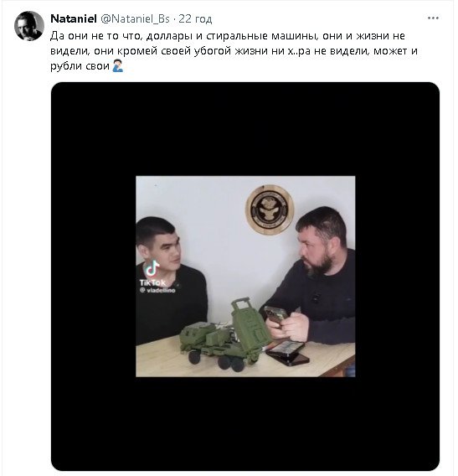
Task: Play the embedded video by clicking its frame
Action: 245,277
